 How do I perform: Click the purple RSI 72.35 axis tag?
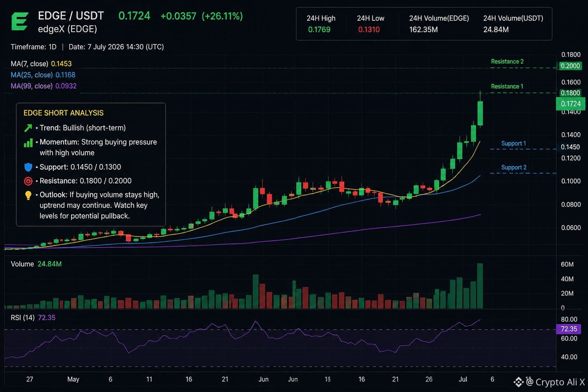[x=568, y=329]
